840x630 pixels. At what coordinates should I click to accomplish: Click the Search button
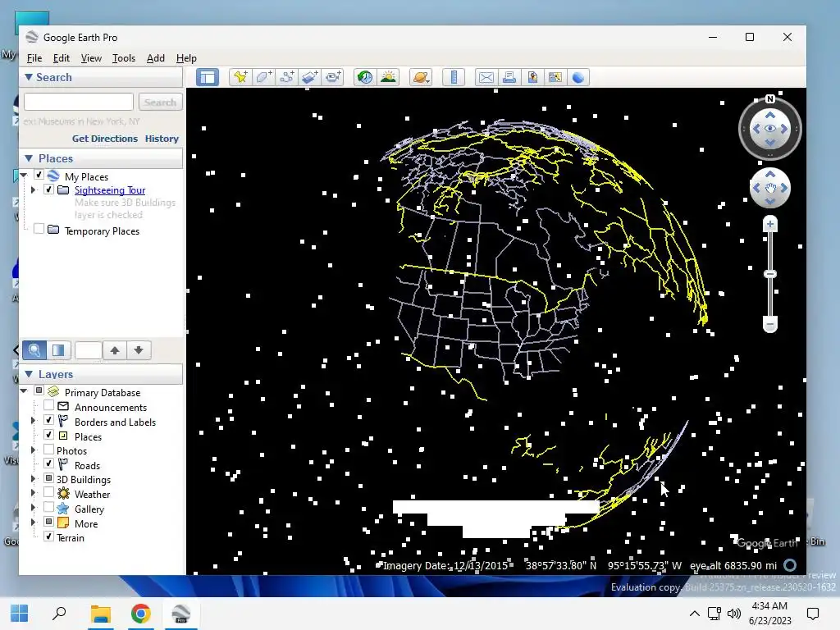tap(160, 102)
